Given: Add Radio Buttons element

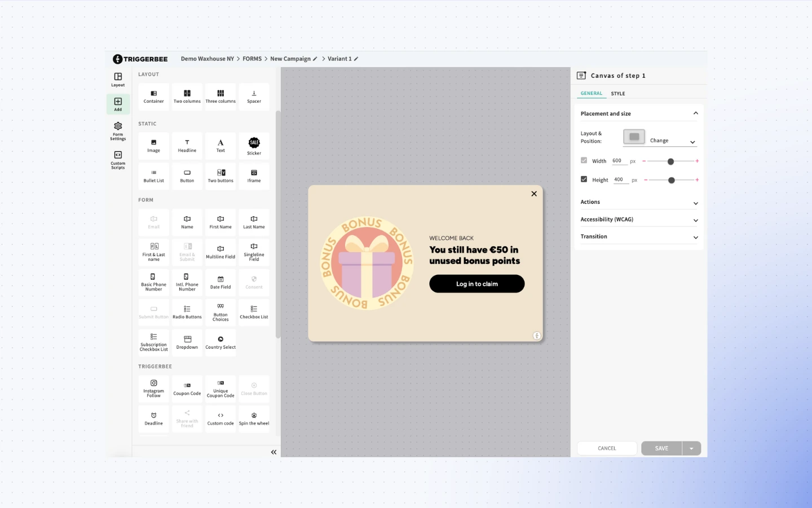Looking at the screenshot, I should (187, 313).
